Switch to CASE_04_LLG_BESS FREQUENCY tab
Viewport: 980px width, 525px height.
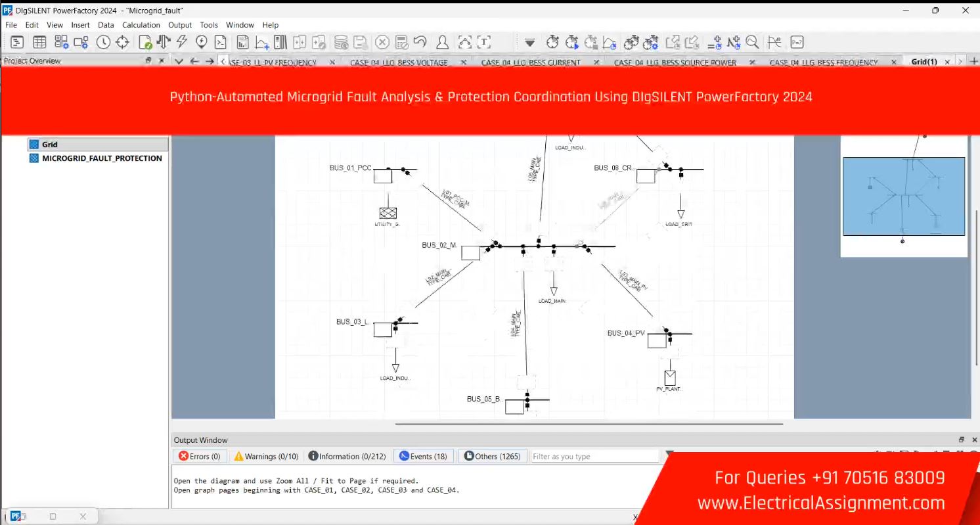[824, 62]
